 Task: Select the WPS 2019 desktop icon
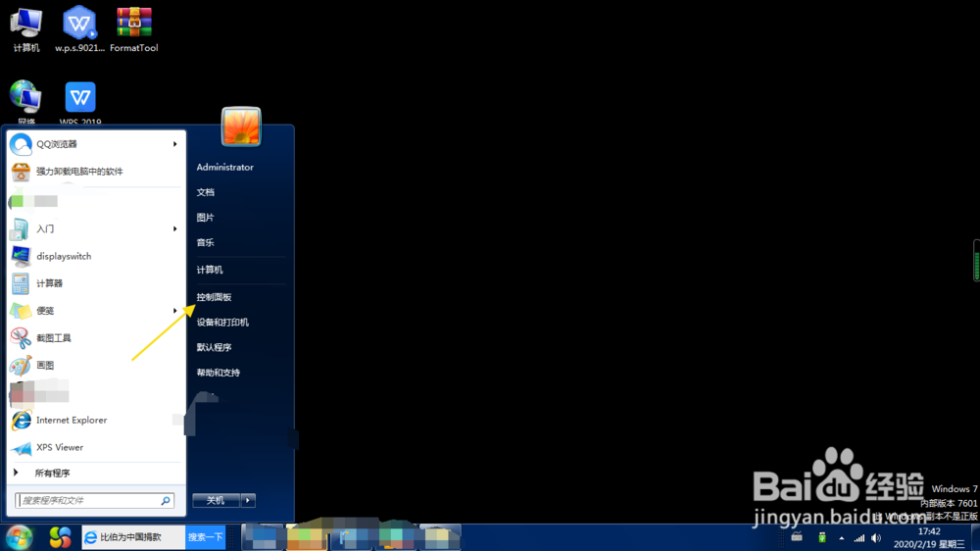(x=80, y=103)
